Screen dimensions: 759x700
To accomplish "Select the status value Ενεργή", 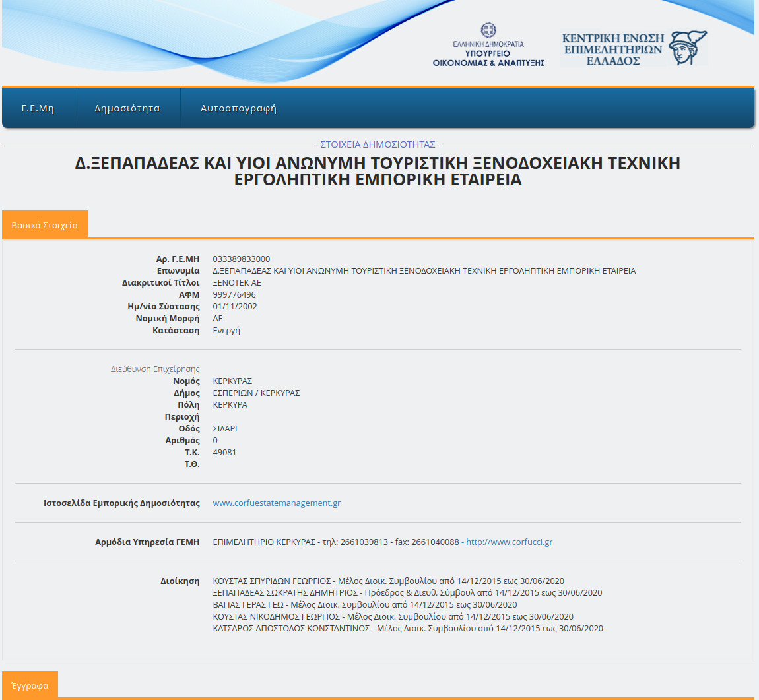I will pyautogui.click(x=226, y=331).
